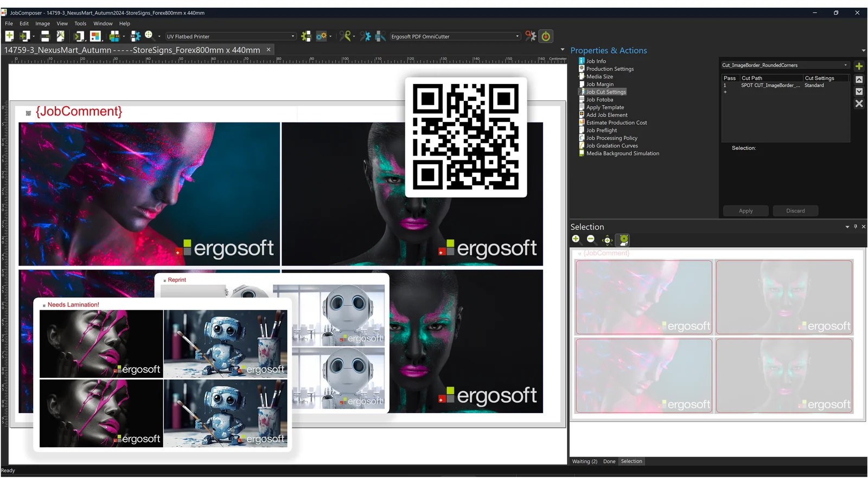The width and height of the screenshot is (868, 488).
Task: Click the Job Gradation Curves curve icon
Action: (x=582, y=146)
